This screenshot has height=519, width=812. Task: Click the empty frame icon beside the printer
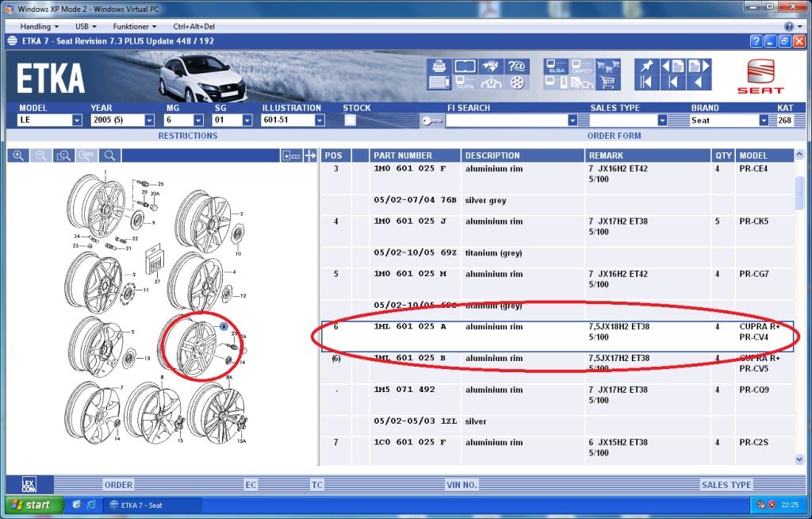(465, 66)
